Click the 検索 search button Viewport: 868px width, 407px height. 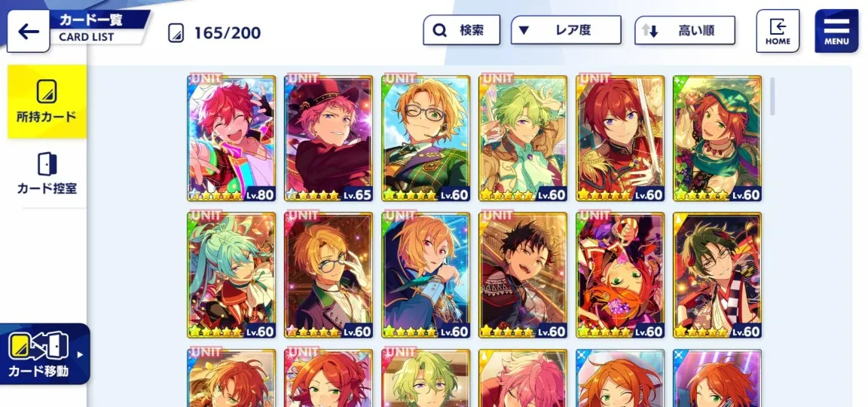[462, 30]
